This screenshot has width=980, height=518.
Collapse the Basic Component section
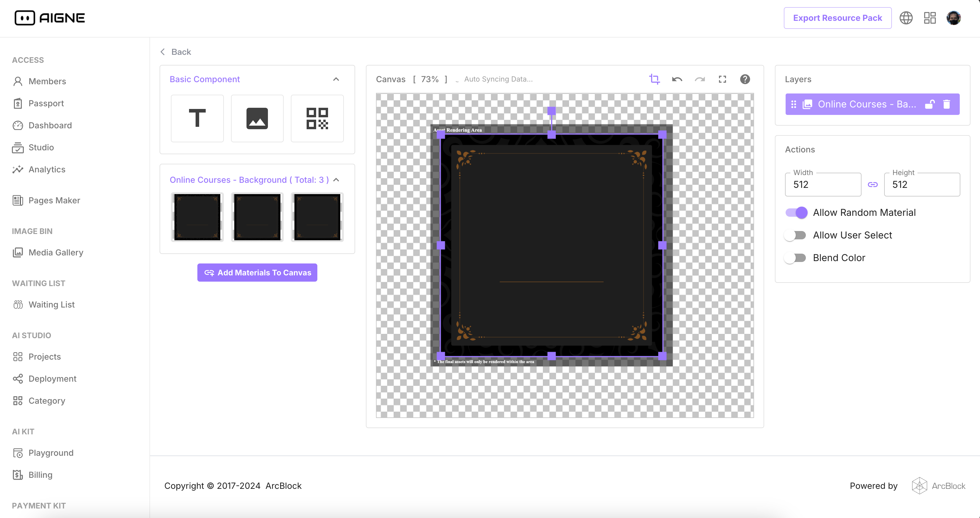pyautogui.click(x=336, y=79)
